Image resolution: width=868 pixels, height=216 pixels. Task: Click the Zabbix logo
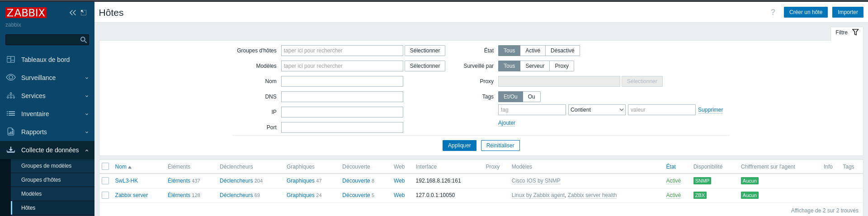26,13
